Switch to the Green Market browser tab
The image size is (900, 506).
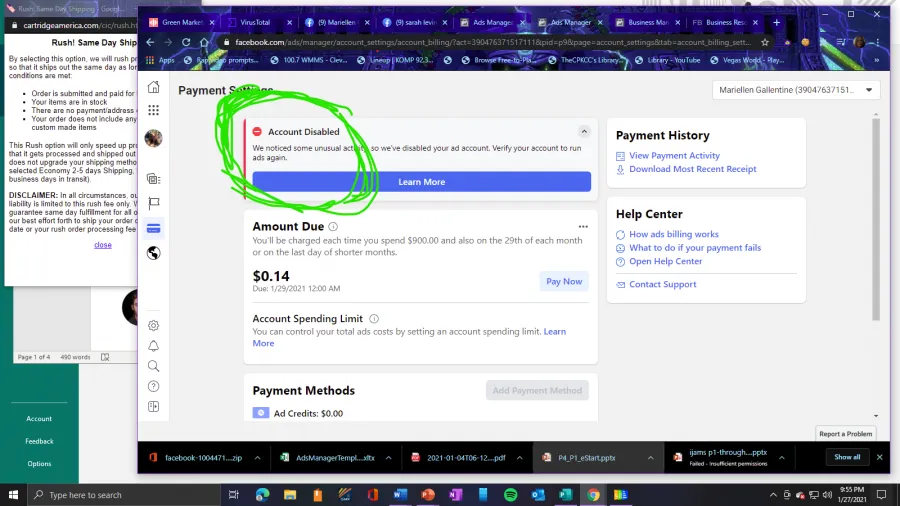point(181,22)
